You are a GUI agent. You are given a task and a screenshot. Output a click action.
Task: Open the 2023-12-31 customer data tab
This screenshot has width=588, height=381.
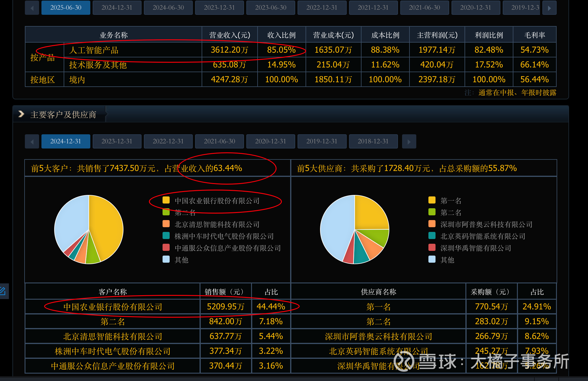point(117,142)
